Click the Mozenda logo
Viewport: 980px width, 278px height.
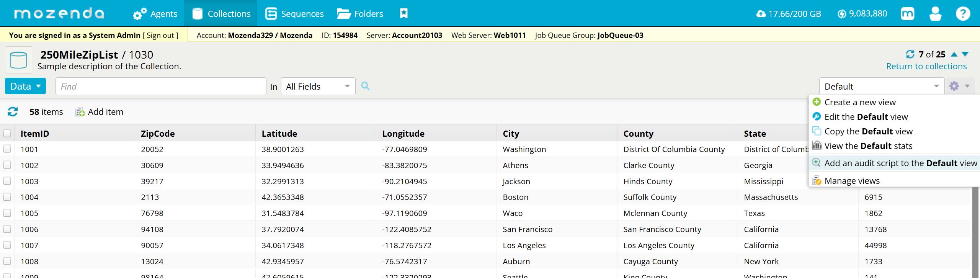(x=59, y=13)
